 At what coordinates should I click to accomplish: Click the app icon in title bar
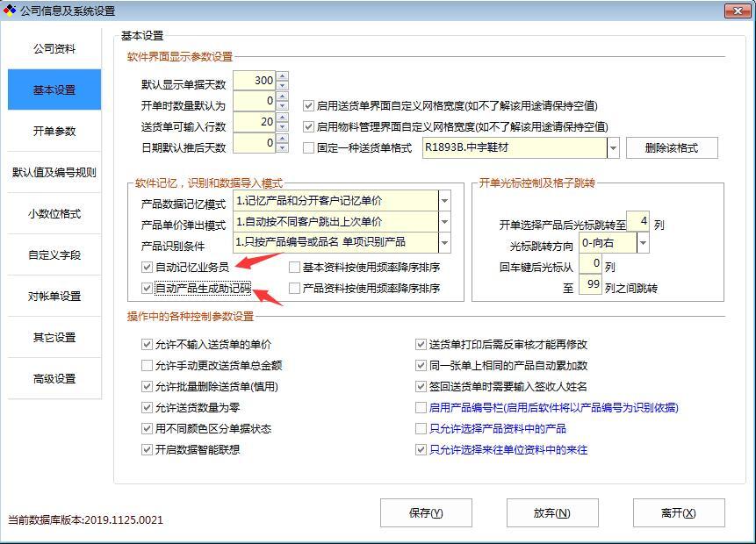tap(9, 11)
